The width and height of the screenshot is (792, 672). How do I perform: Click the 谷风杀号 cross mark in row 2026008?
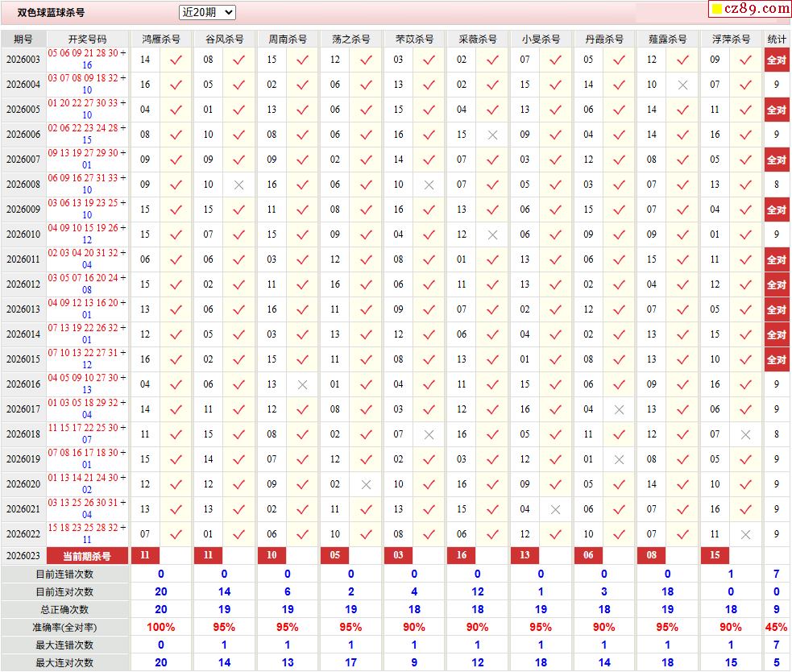[238, 185]
